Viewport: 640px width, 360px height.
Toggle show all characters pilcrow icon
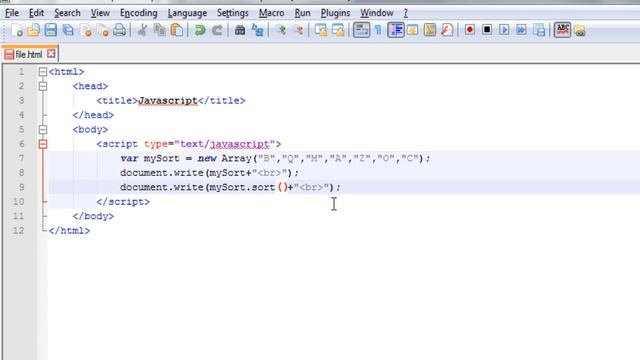click(378, 30)
